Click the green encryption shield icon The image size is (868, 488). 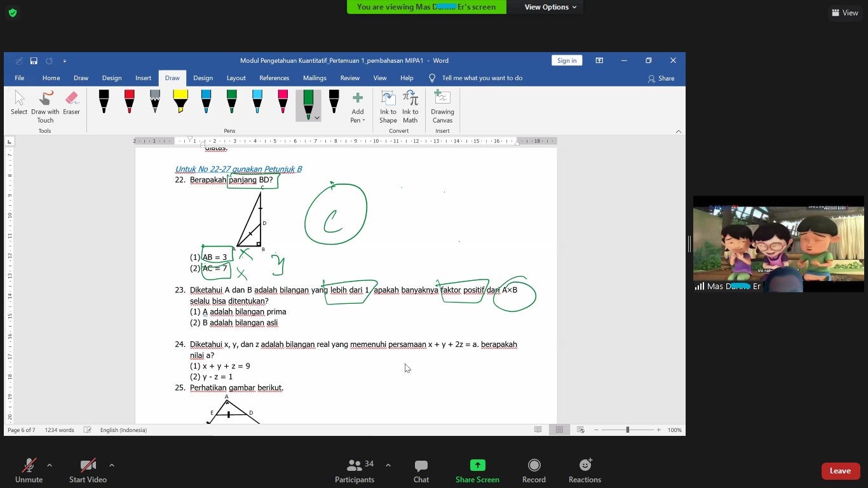click(13, 13)
